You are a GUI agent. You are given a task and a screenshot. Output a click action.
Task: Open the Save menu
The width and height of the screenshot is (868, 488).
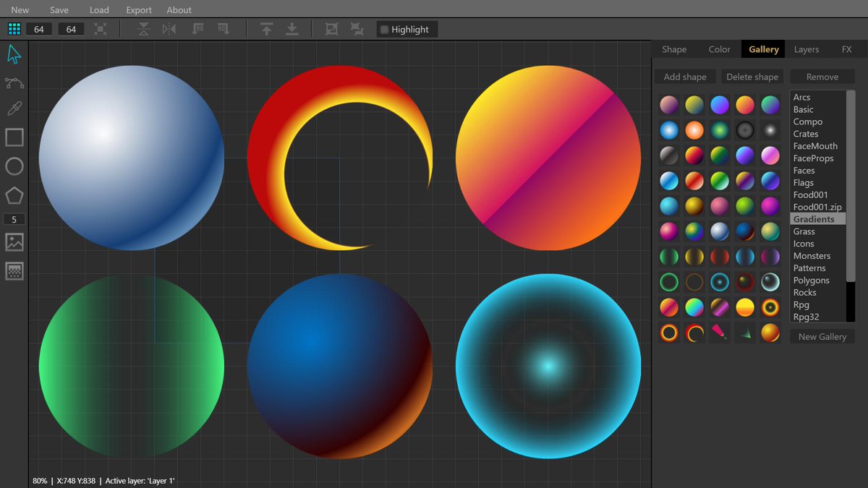pos(59,10)
